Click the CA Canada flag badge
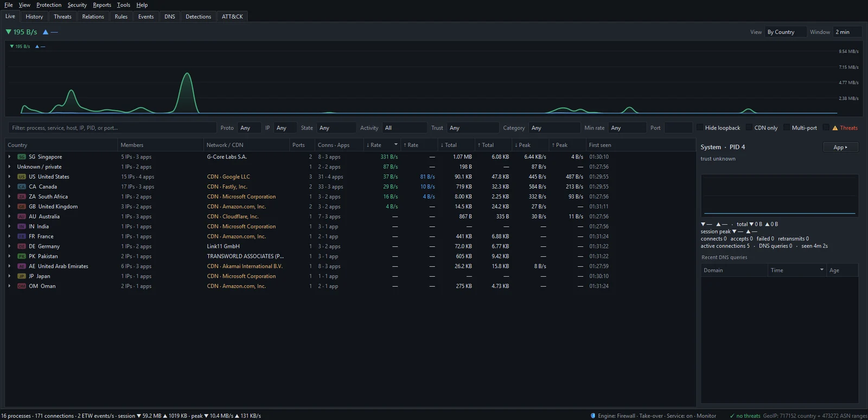868x420 pixels. [x=22, y=187]
